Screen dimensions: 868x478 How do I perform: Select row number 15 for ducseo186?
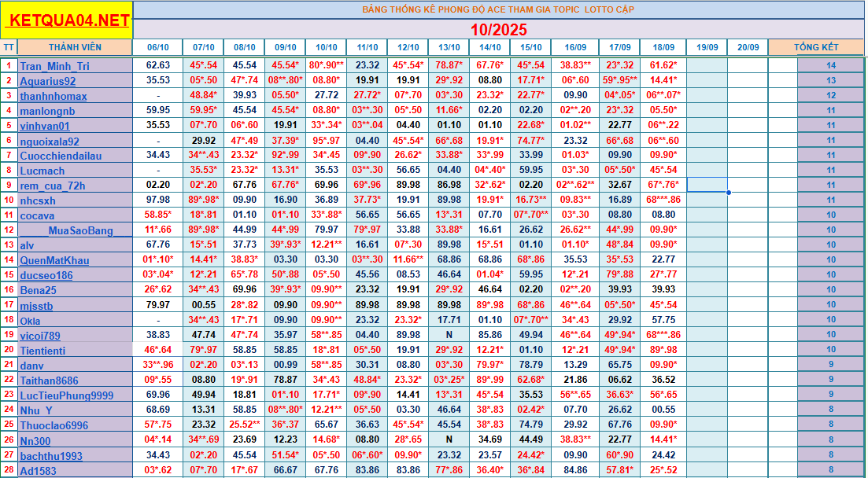(x=8, y=275)
